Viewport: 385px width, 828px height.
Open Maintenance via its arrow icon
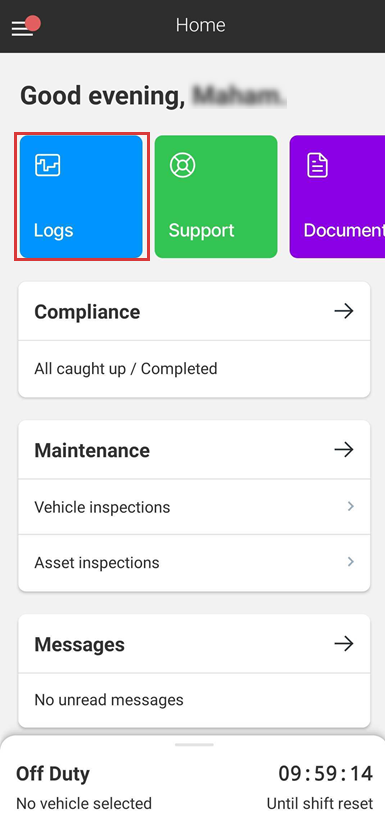coord(344,450)
